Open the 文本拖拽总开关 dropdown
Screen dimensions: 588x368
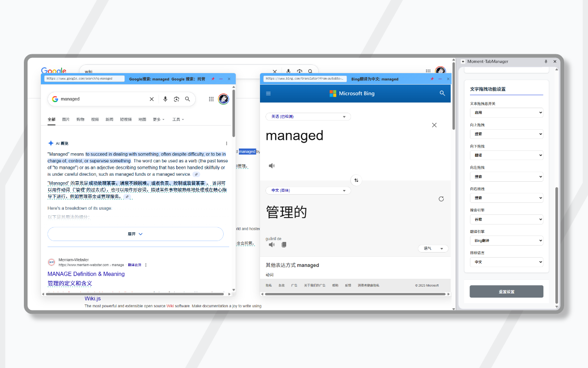506,113
